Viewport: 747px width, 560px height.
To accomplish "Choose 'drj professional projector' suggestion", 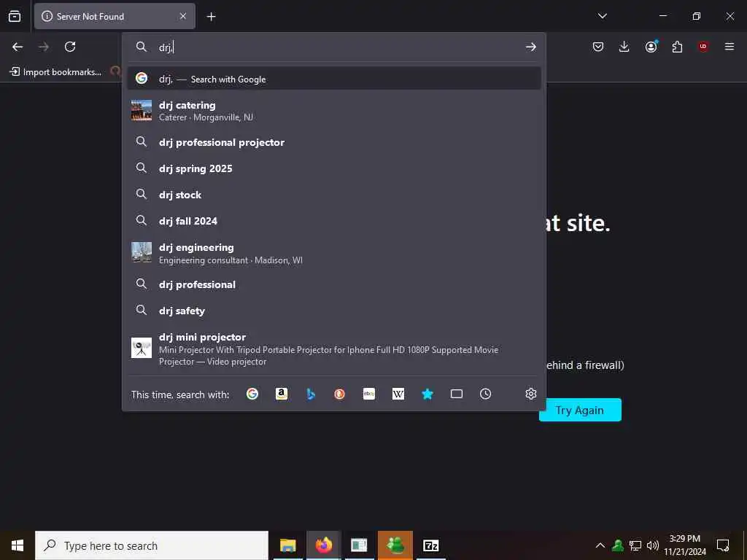I will pos(334,142).
